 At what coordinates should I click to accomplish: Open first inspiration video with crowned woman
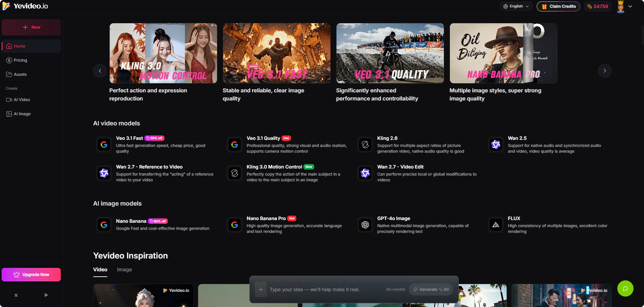pyautogui.click(x=143, y=296)
